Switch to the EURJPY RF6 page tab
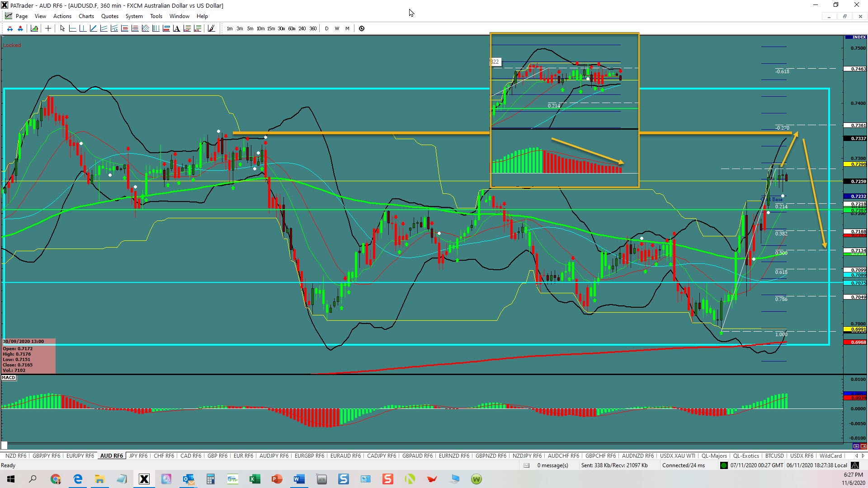 [80, 455]
